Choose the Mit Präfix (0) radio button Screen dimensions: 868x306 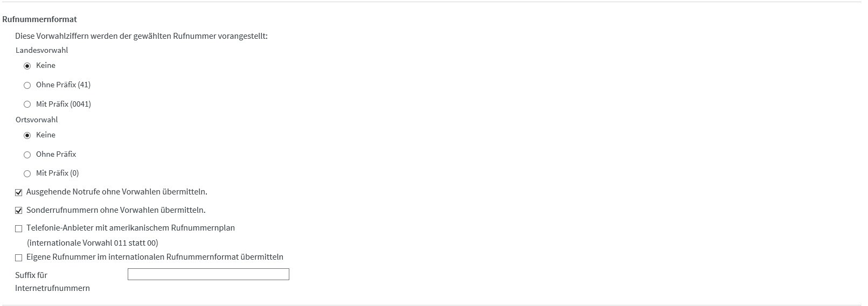pyautogui.click(x=27, y=173)
